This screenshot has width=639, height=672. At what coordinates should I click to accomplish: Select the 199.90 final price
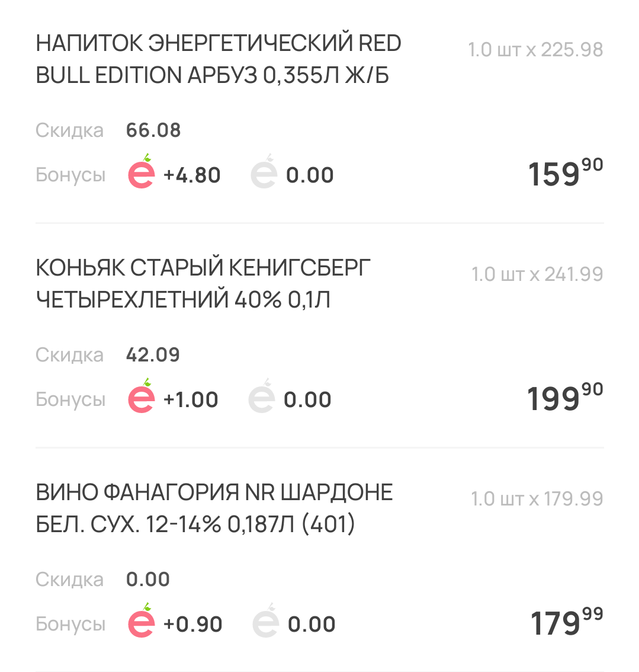566,397
